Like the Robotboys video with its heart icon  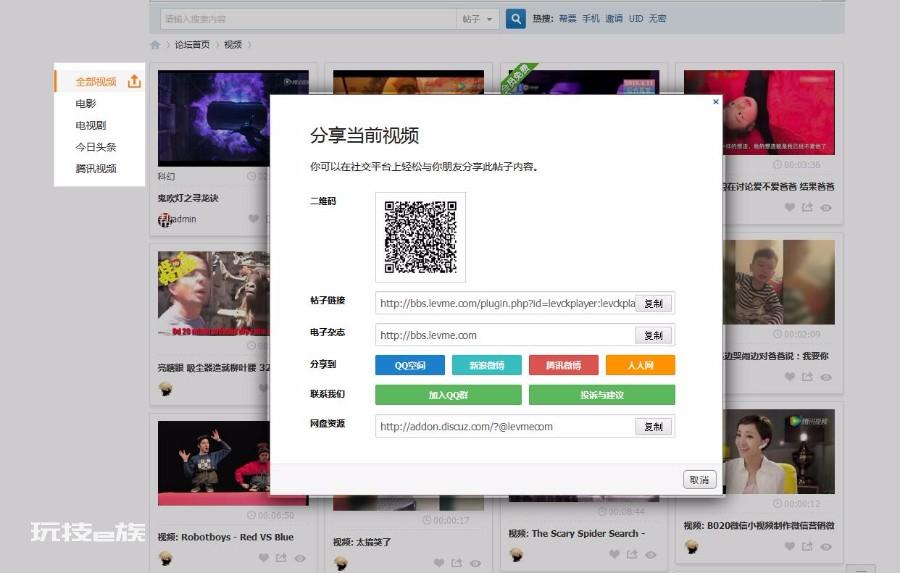[x=263, y=557]
